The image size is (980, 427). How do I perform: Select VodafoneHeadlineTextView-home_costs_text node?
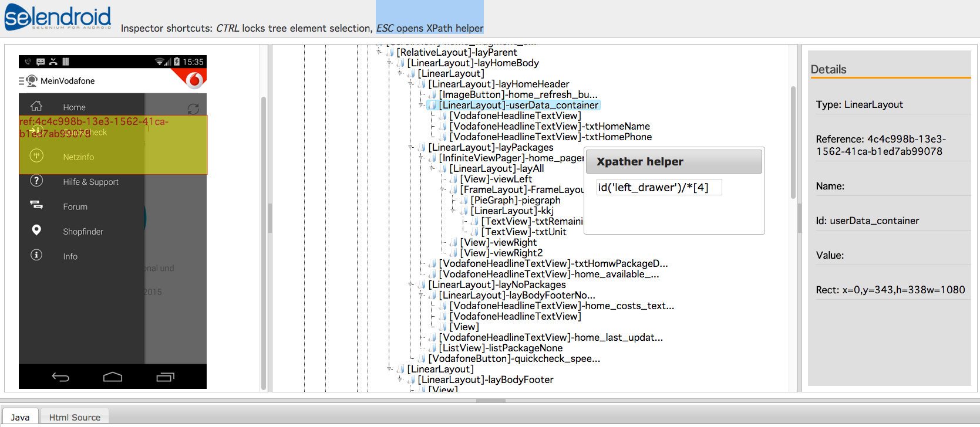point(562,306)
